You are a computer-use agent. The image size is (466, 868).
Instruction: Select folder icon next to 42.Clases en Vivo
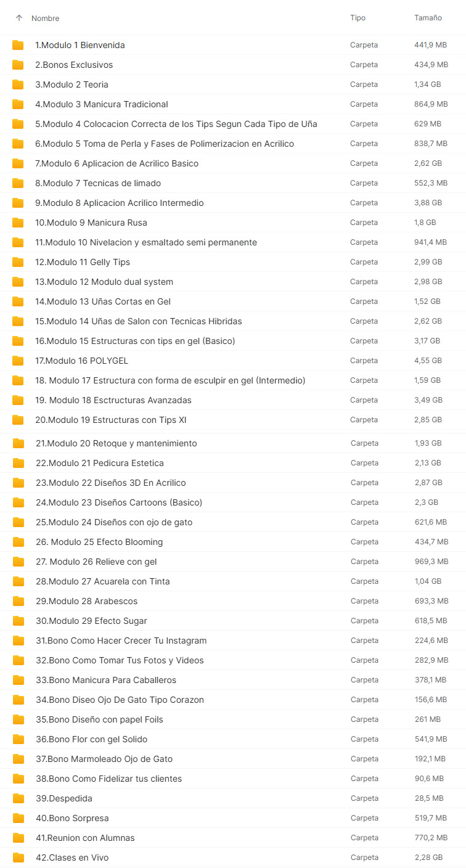pyautogui.click(x=18, y=858)
